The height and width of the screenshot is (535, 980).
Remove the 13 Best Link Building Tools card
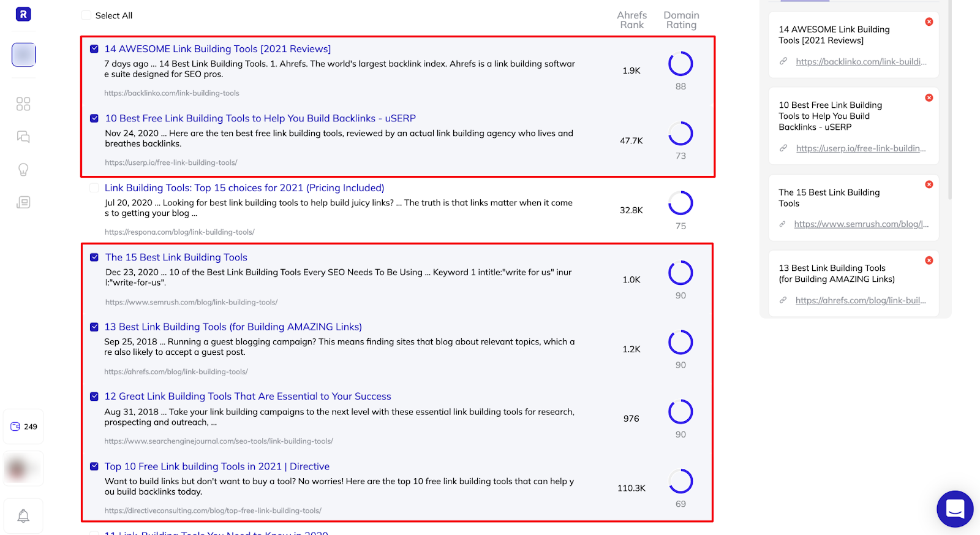(x=929, y=260)
